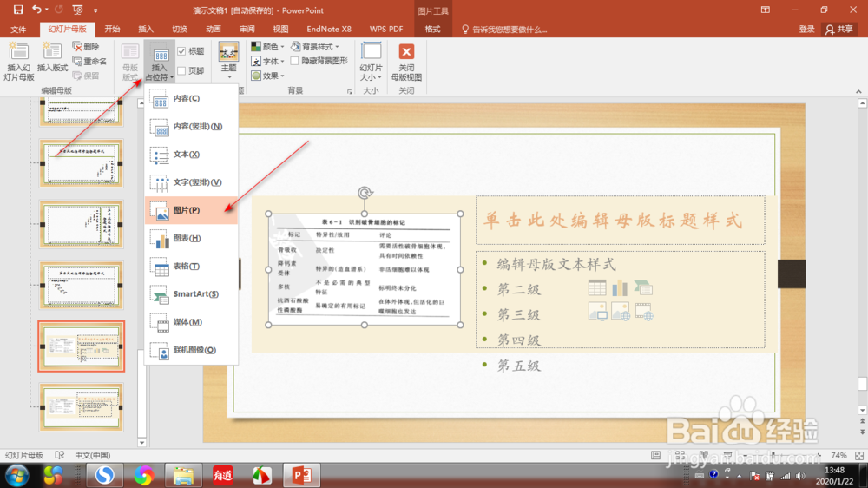Image resolution: width=868 pixels, height=488 pixels.
Task: Toggle the Title (标题) checkbox
Action: pyautogui.click(x=181, y=51)
